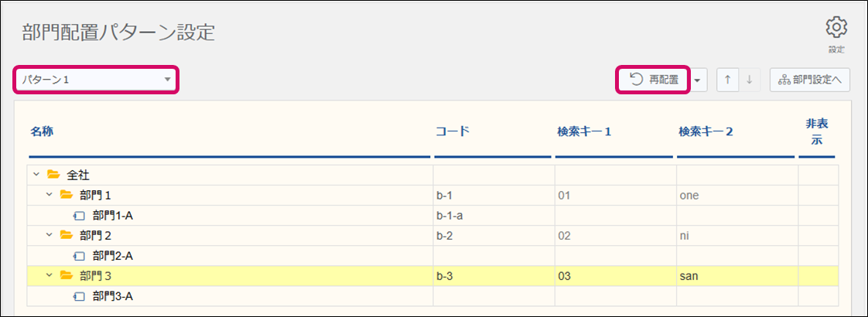Collapse the 部門1 tree node

pos(49,195)
